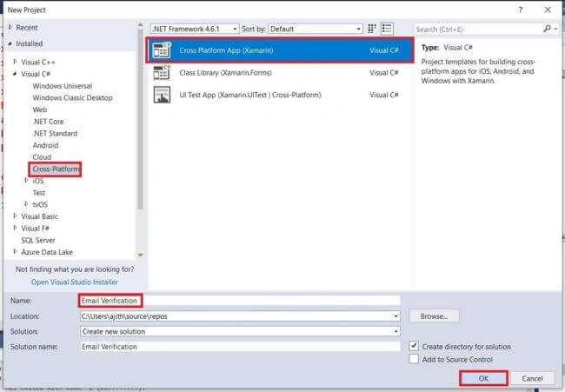Click the search magnifier icon
The image size is (565, 392).
pos(547,29)
